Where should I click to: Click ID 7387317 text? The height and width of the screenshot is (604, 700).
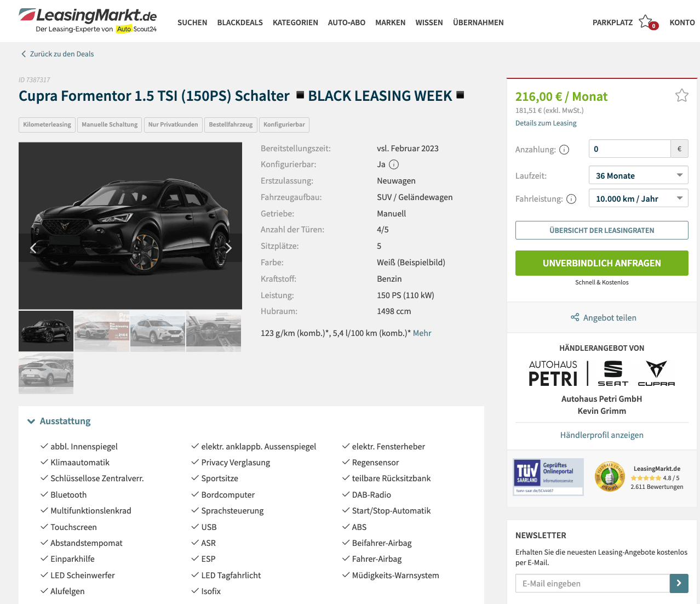pyautogui.click(x=35, y=79)
